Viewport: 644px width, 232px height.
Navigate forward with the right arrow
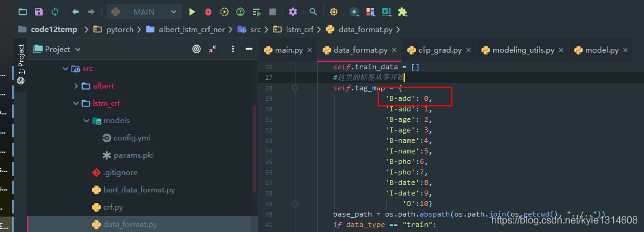point(91,12)
